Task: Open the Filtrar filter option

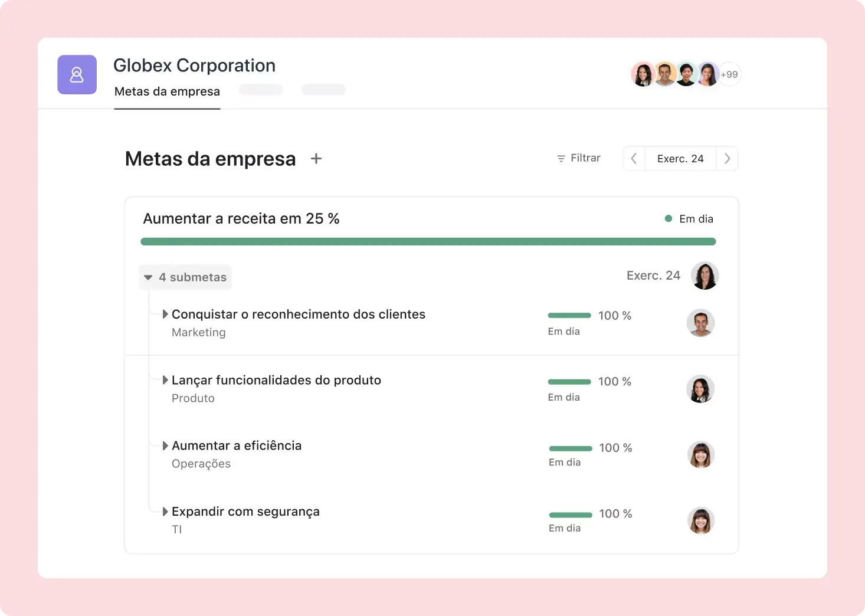Action: pyautogui.click(x=578, y=158)
